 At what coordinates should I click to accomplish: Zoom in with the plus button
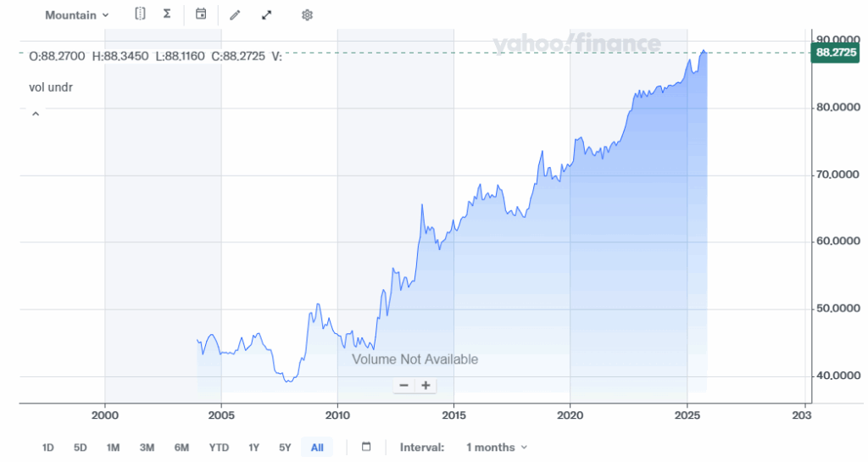426,386
